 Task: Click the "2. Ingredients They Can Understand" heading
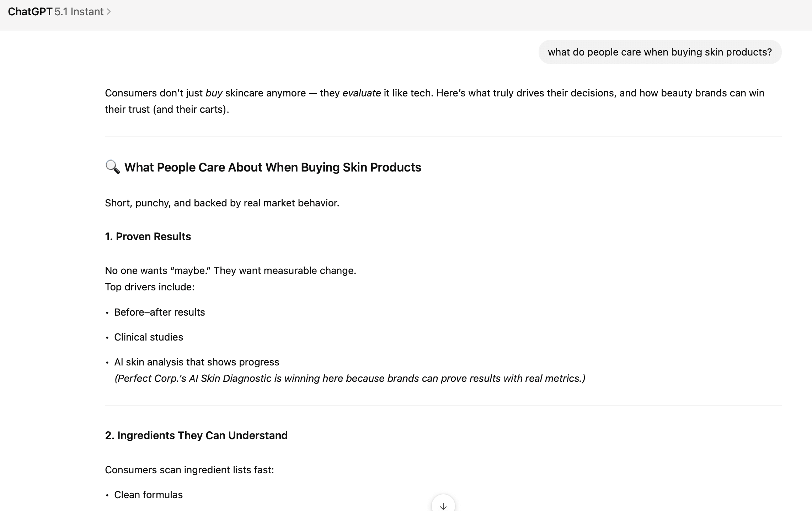pos(196,436)
